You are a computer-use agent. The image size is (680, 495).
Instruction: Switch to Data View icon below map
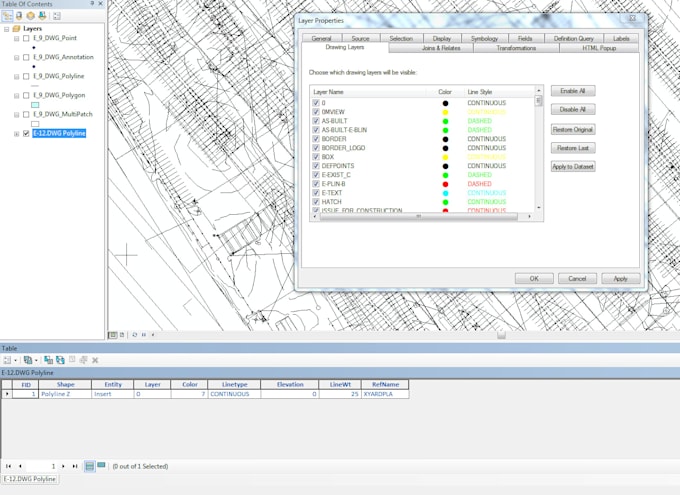112,335
